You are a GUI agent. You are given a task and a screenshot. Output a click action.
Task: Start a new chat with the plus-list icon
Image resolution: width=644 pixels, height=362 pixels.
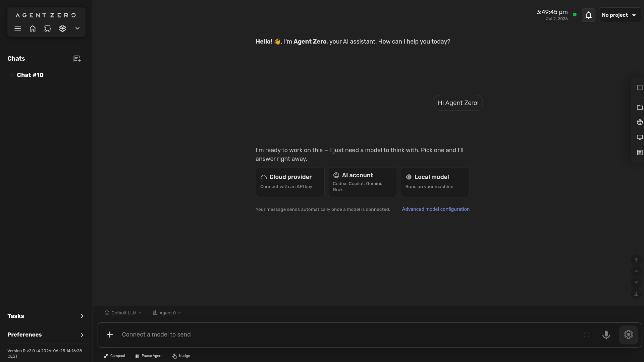77,59
